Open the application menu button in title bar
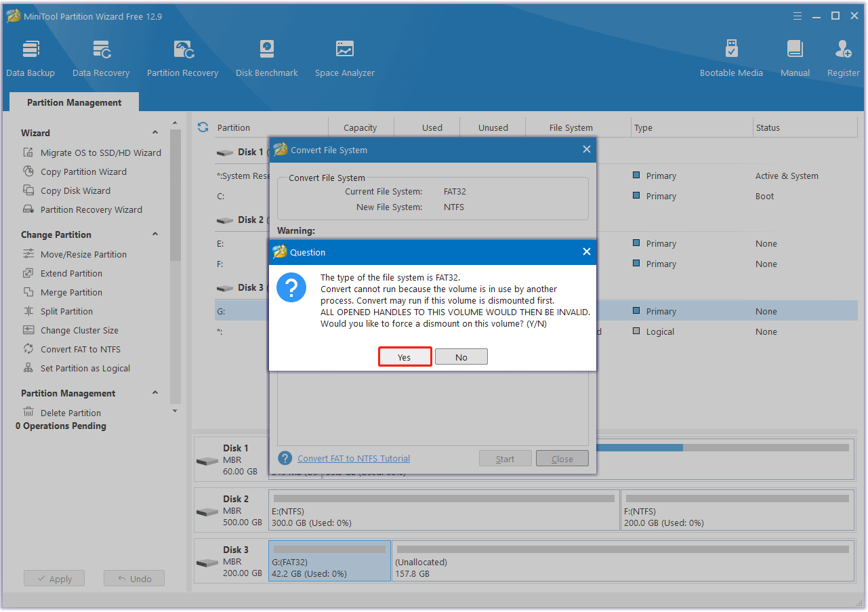 click(x=798, y=16)
